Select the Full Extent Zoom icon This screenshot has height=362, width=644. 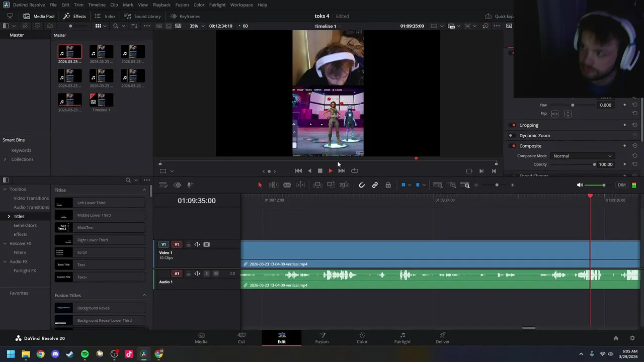click(x=438, y=185)
